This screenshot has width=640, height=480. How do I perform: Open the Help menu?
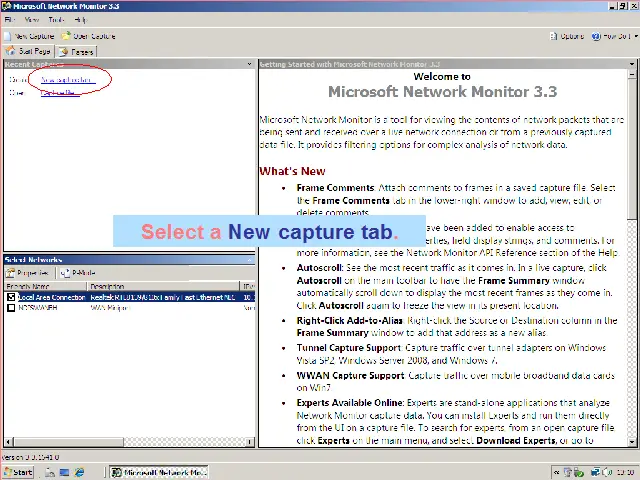[x=80, y=20]
